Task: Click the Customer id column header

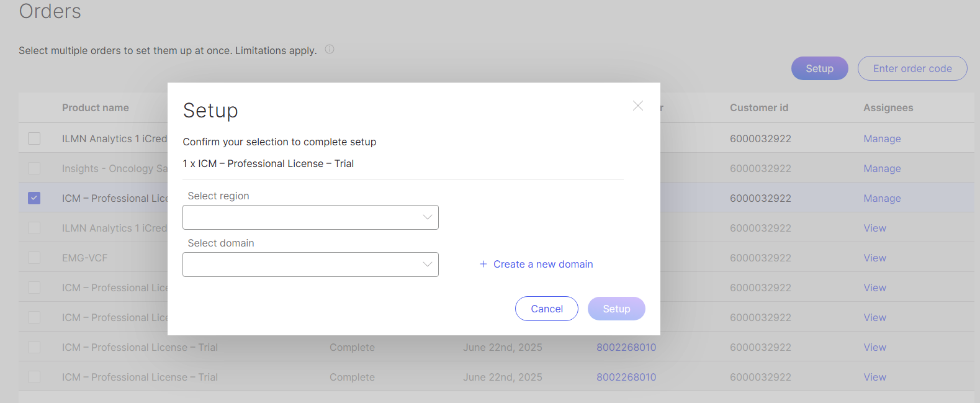Action: click(758, 108)
